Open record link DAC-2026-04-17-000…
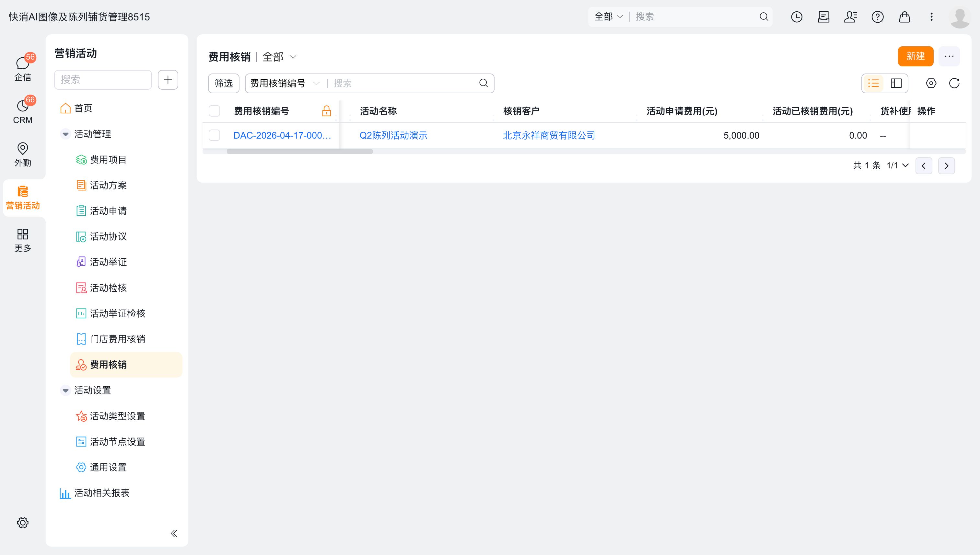 [282, 135]
